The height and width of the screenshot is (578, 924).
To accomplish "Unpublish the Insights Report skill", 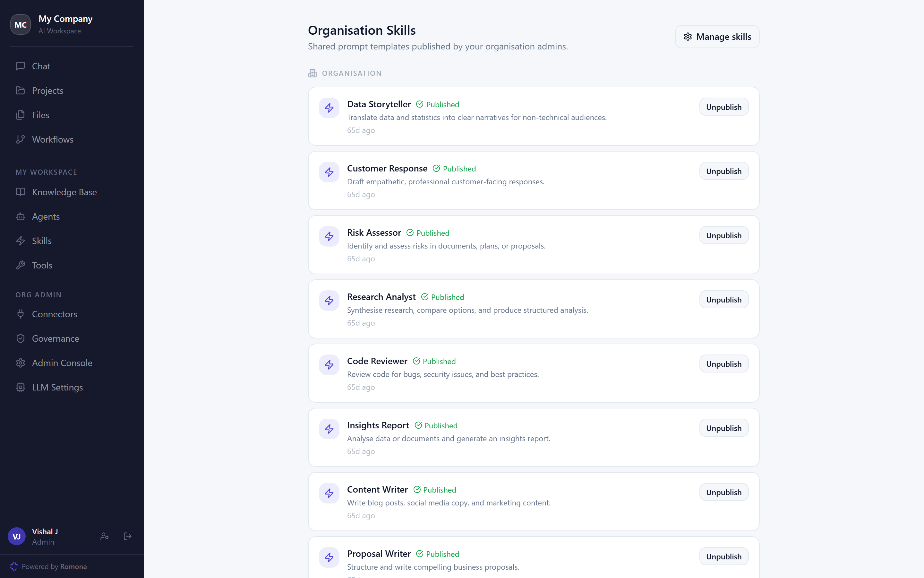I will [724, 428].
